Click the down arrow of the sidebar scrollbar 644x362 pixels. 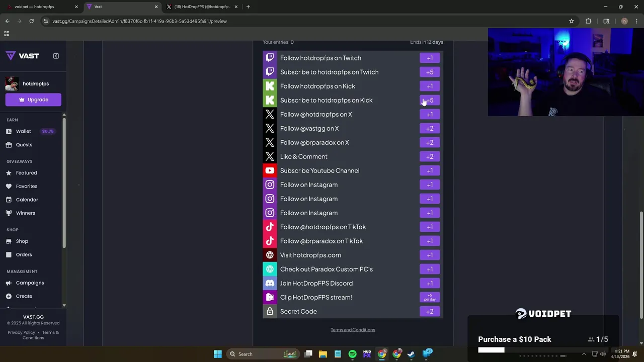pos(64,305)
